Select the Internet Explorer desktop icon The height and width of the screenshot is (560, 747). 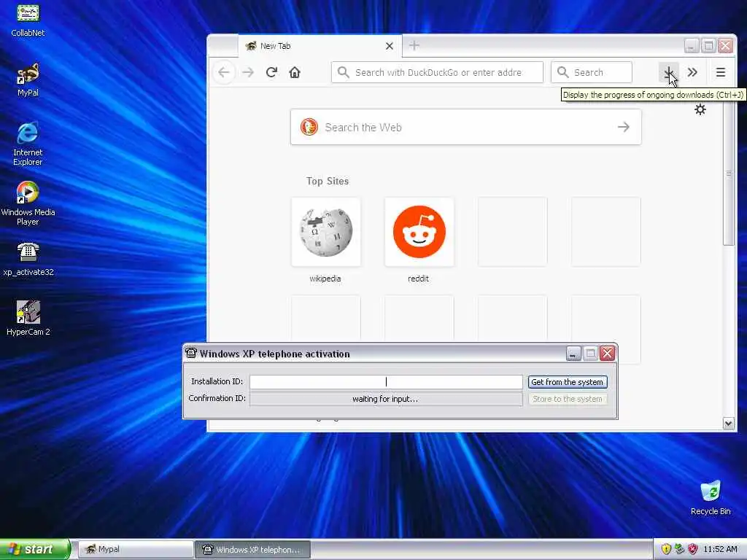click(x=28, y=144)
